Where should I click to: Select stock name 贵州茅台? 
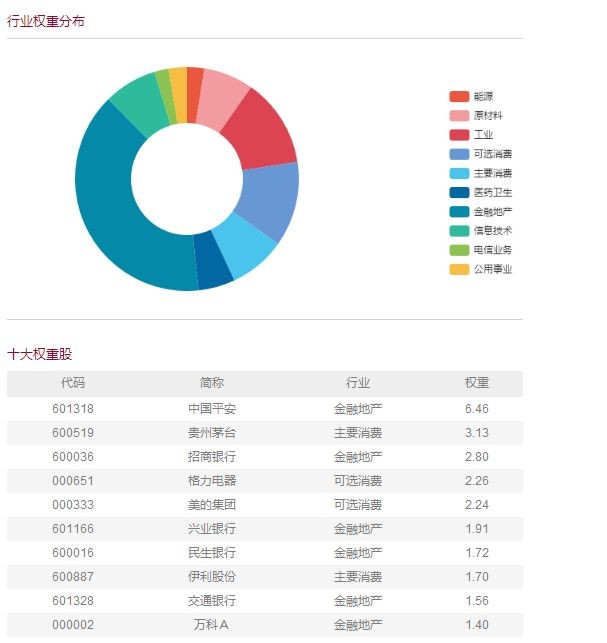(x=212, y=433)
